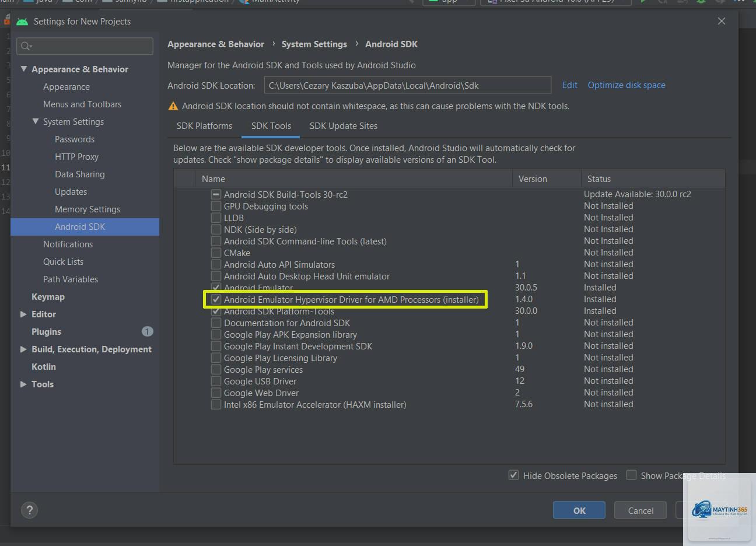
Task: Click version 1.9.0 of Instant Development SDK
Action: (x=524, y=346)
